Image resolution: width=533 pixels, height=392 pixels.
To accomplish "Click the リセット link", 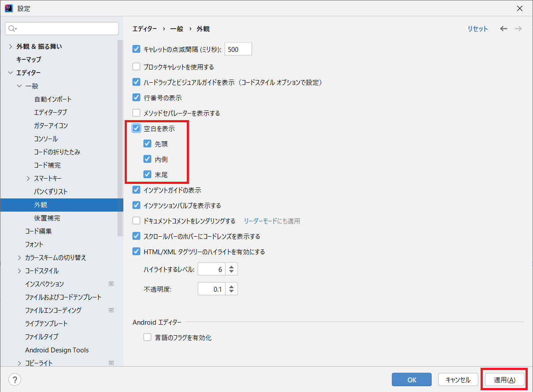I will [478, 29].
